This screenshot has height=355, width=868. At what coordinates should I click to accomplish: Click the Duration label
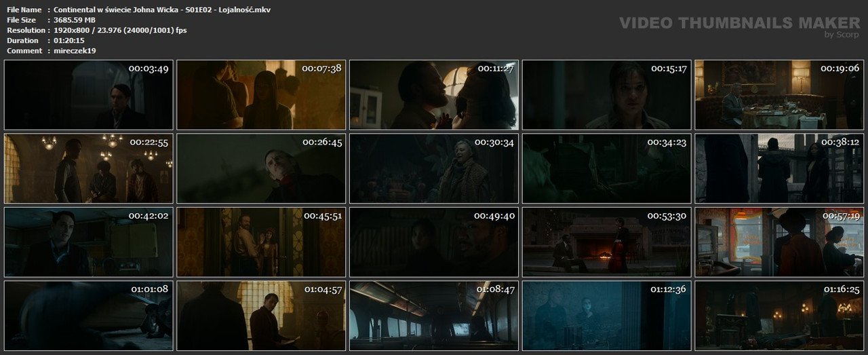pyautogui.click(x=22, y=40)
